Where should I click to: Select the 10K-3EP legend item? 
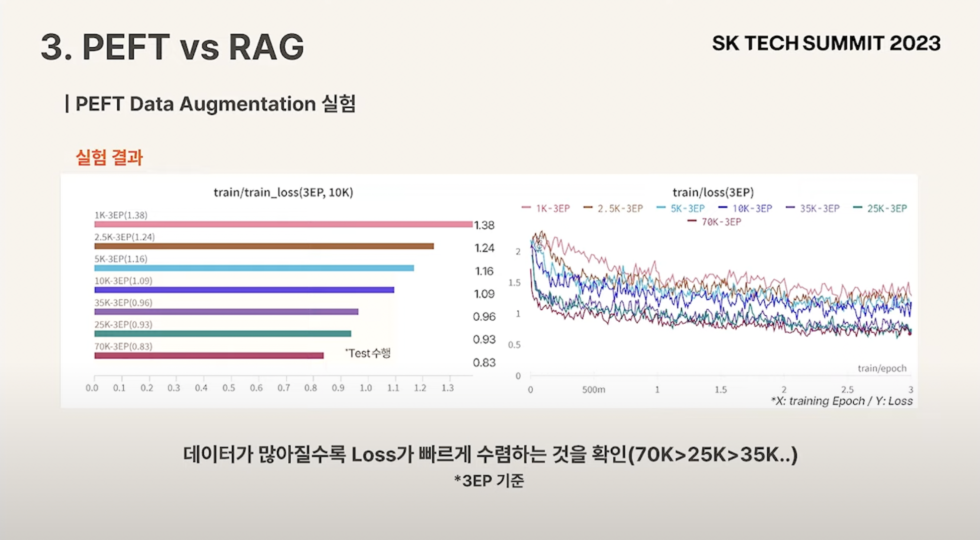coord(746,208)
